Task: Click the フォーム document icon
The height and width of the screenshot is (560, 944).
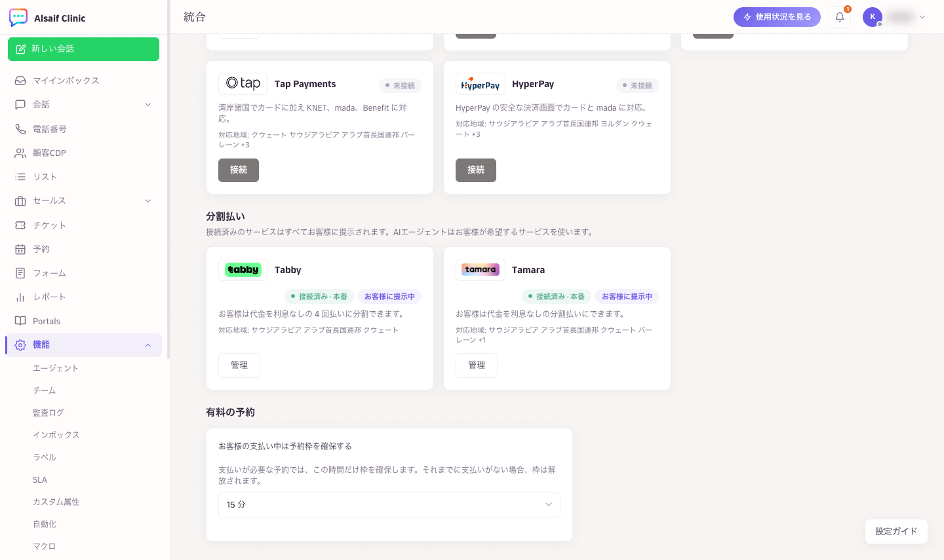Action: (x=20, y=273)
